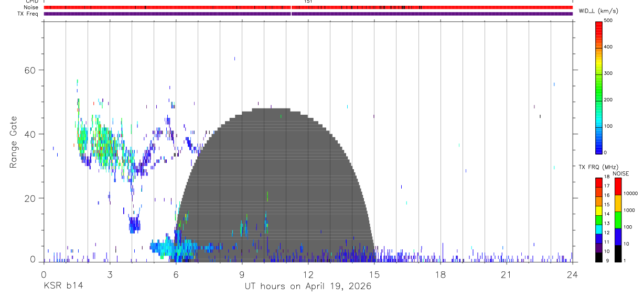Click the 300 tick on width colorbar
Viewport: 644px width, 297px height.
click(608, 74)
